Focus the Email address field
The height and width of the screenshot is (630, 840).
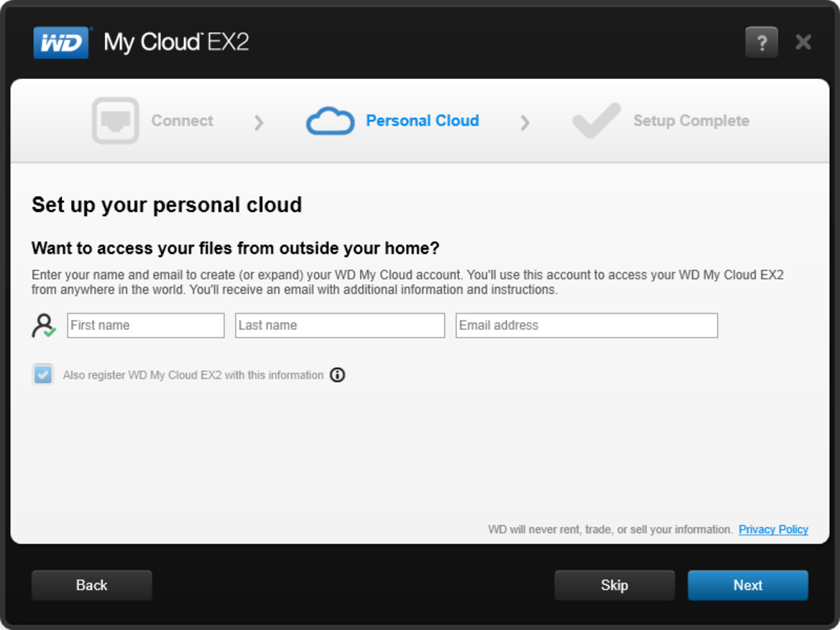click(x=586, y=325)
